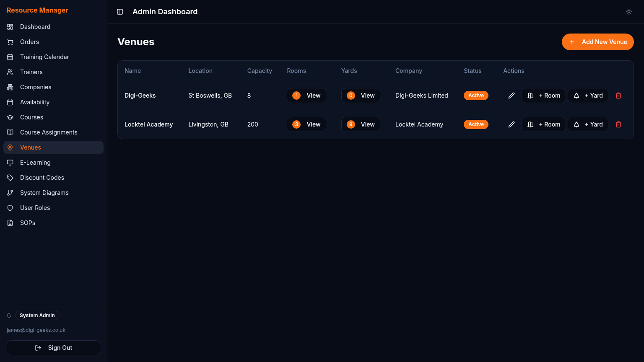Go to Course Assignments
Image resolution: width=644 pixels, height=362 pixels.
tap(53, 132)
